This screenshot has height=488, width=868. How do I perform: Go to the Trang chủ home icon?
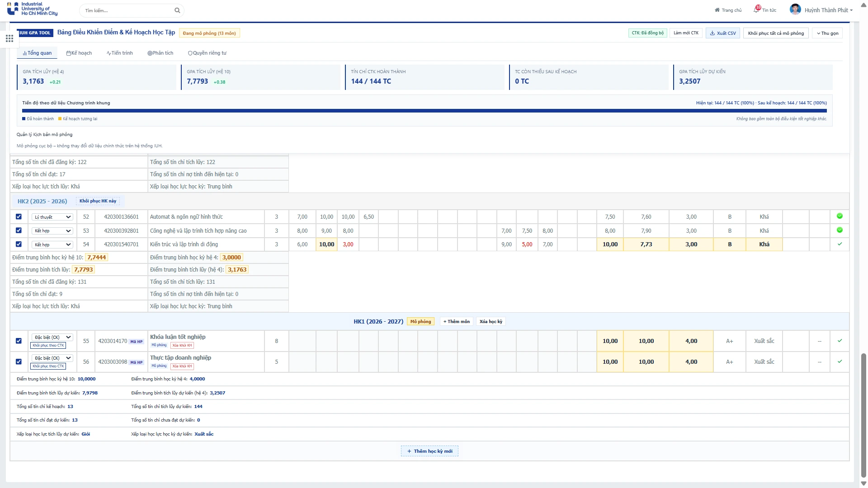[x=717, y=10]
